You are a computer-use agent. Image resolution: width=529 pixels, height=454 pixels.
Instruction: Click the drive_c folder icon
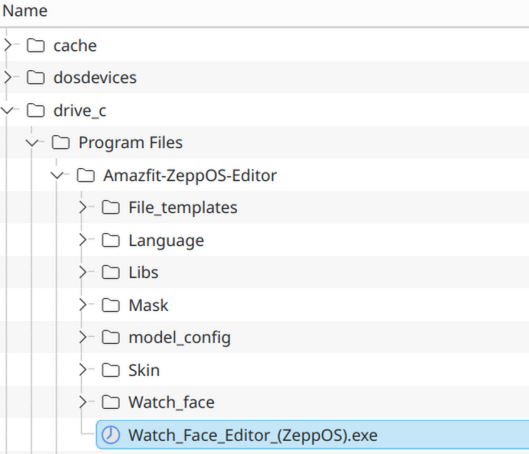pyautogui.click(x=36, y=110)
